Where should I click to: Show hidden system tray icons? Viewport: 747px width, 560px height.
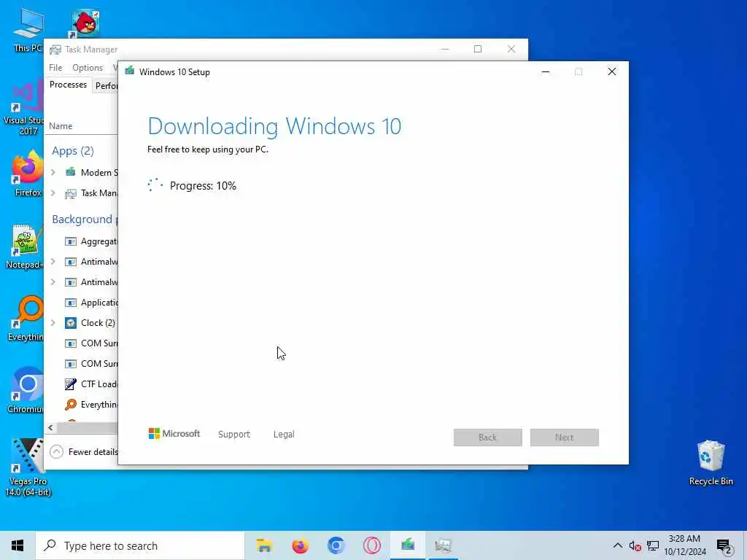617,545
